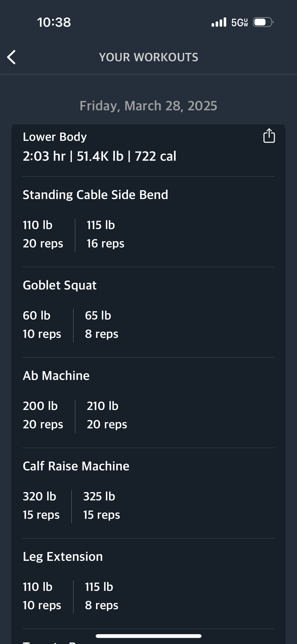Tap the 10:38 status bar clock
The width and height of the screenshot is (297, 644).
(x=54, y=22)
